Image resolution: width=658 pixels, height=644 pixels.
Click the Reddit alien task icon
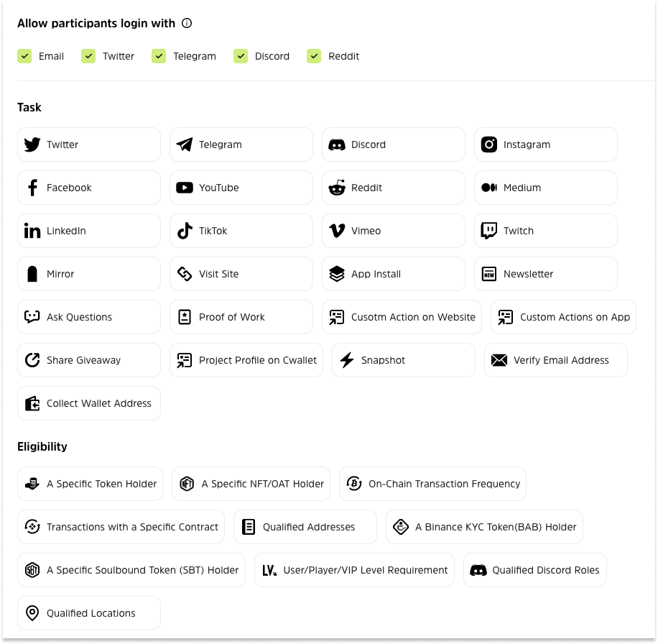[337, 188]
